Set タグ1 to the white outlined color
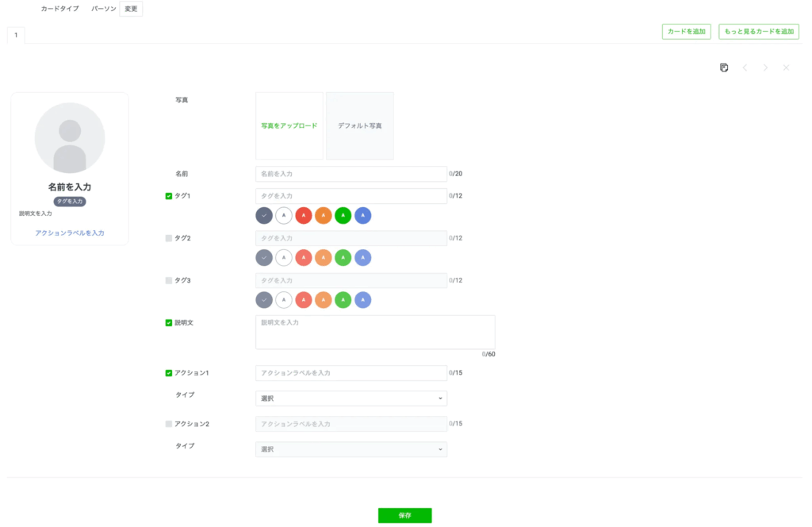The image size is (812, 527). pos(284,215)
